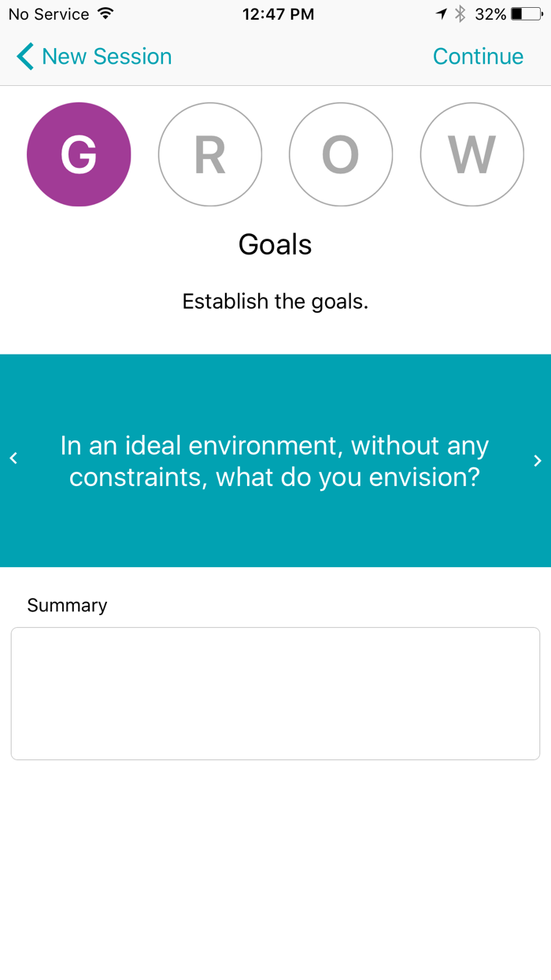Jump to the W step circle
The width and height of the screenshot is (551, 980).
(472, 154)
